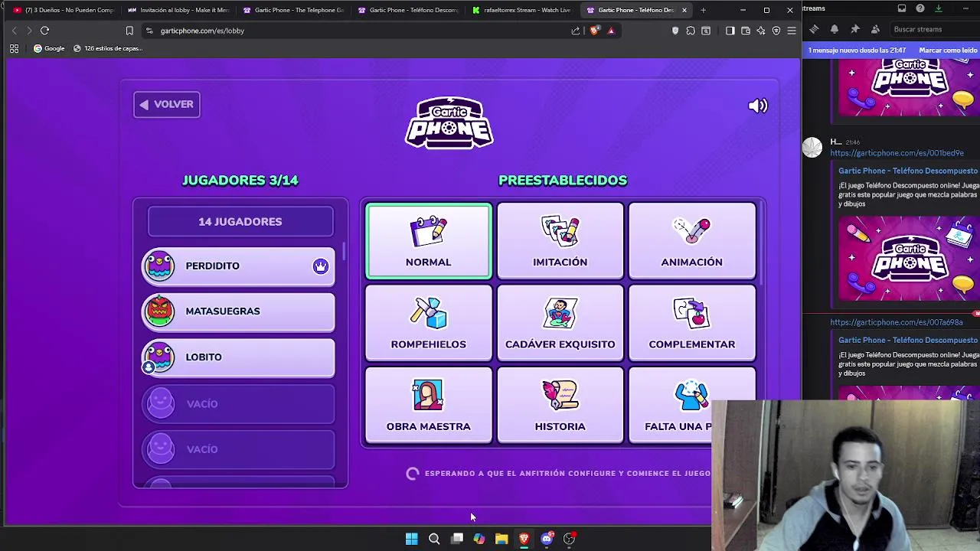Screen dimensions: 980x551
Task: Select the Normal preset
Action: point(429,241)
